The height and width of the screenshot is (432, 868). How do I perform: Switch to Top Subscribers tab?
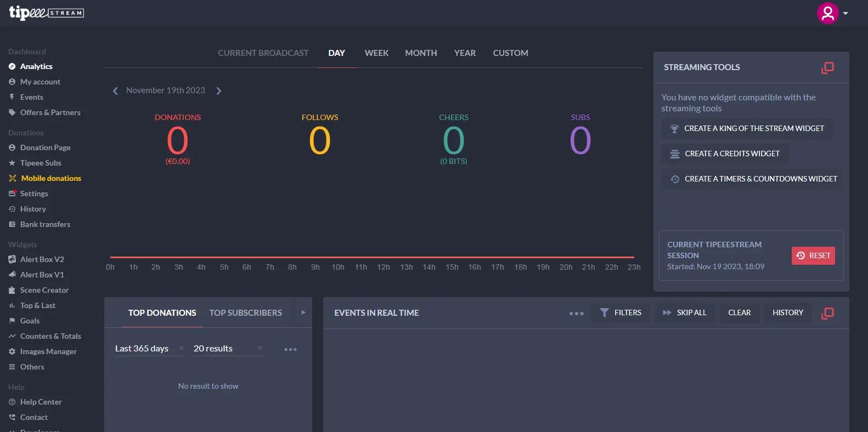click(x=245, y=313)
